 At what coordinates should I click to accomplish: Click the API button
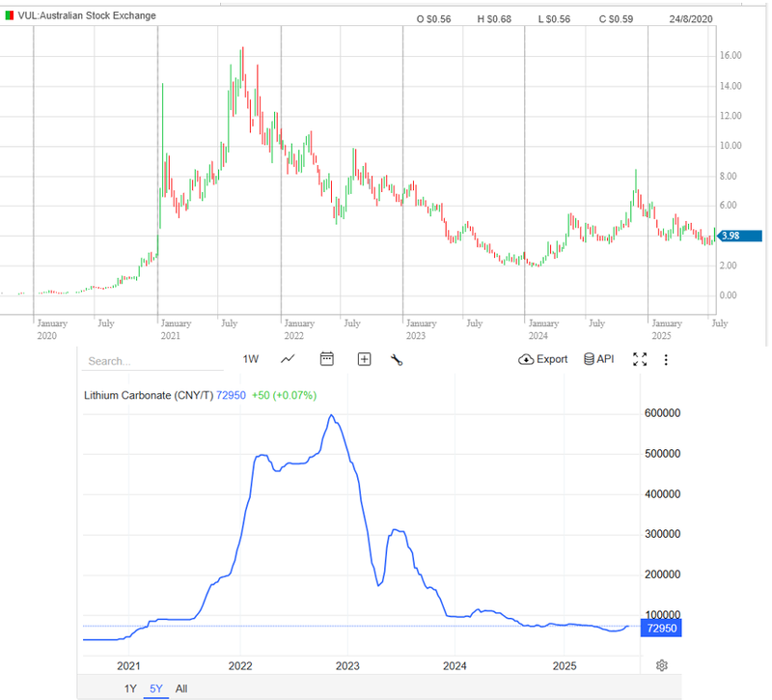point(598,359)
